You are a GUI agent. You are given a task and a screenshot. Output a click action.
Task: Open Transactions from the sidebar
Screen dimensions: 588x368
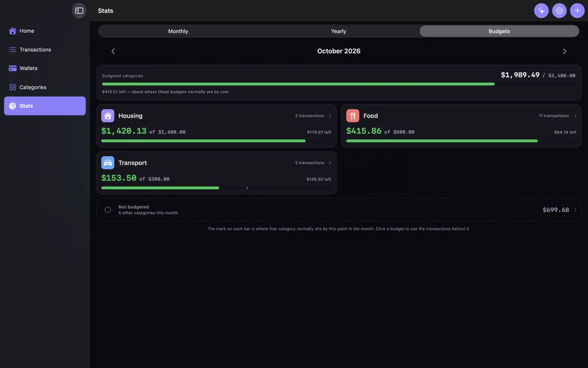[45, 50]
